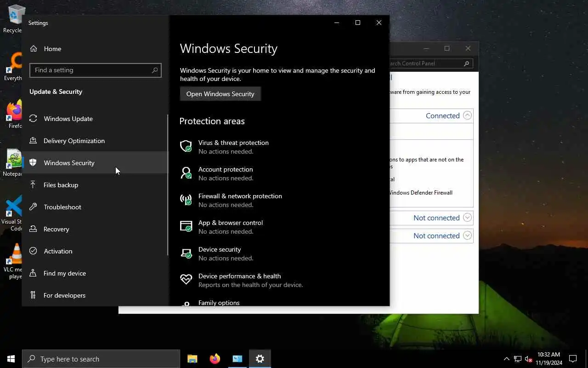Screen dimensions: 588x368
Task: Open the notification center icon
Action: 573,359
